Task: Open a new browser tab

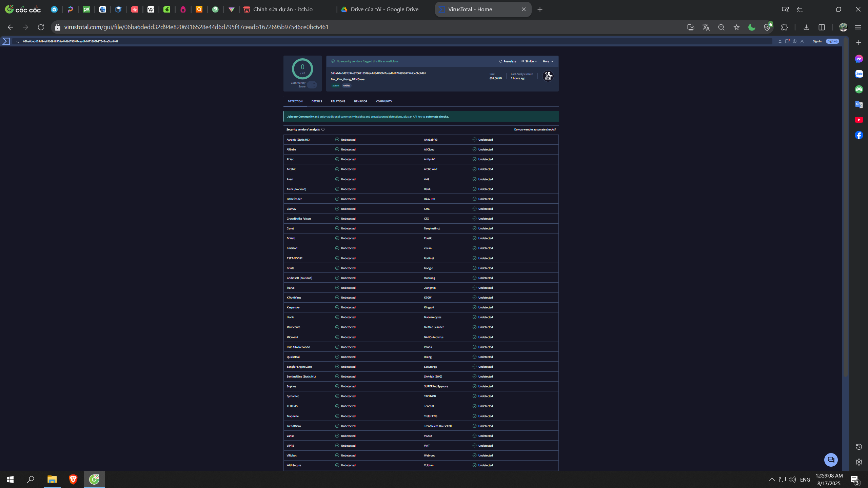Action: 540,9
